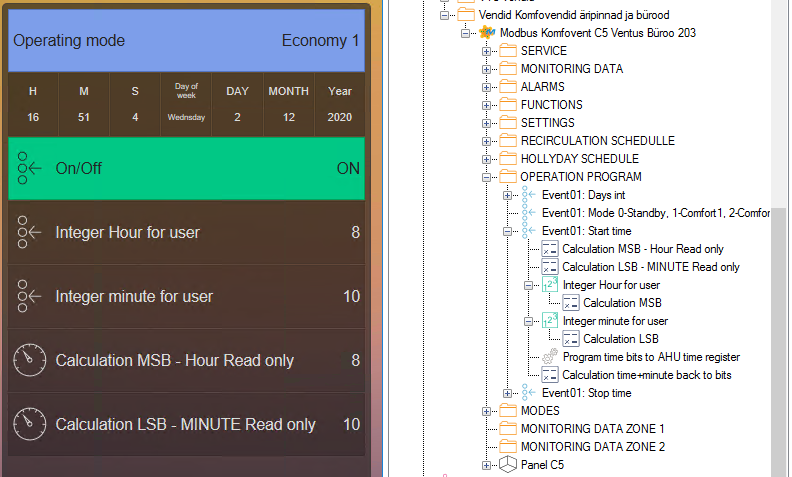Click the calculator icon of Calculation time+minute

550,375
